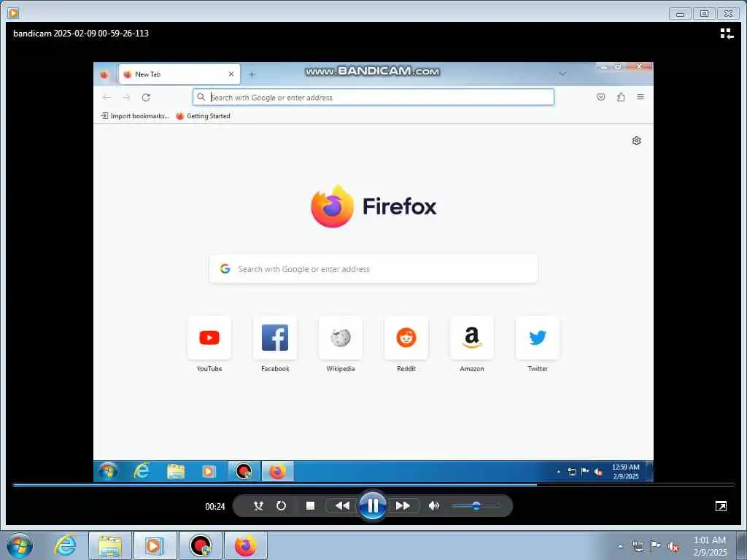Click the Firefox new tab settings gear
This screenshot has height=560, width=747.
click(x=636, y=141)
